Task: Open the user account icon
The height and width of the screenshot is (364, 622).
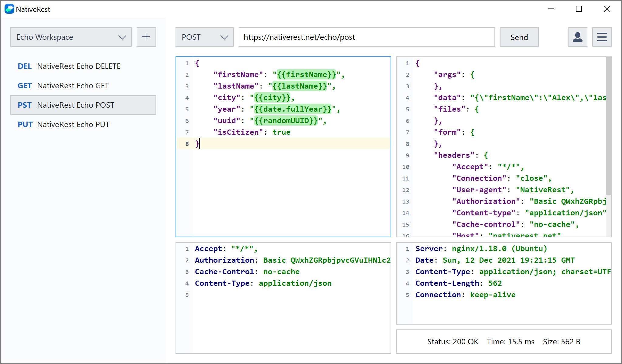Action: (577, 37)
